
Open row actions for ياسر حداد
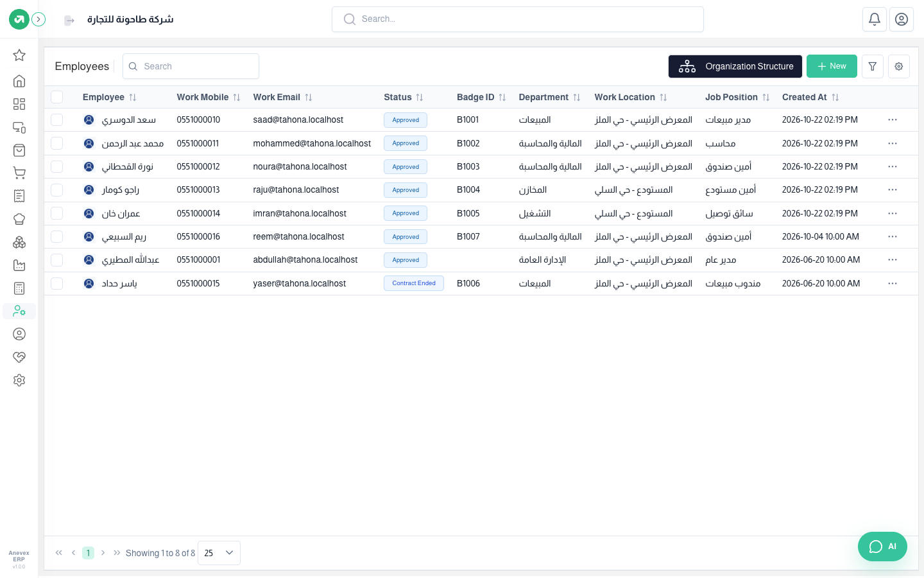click(893, 283)
